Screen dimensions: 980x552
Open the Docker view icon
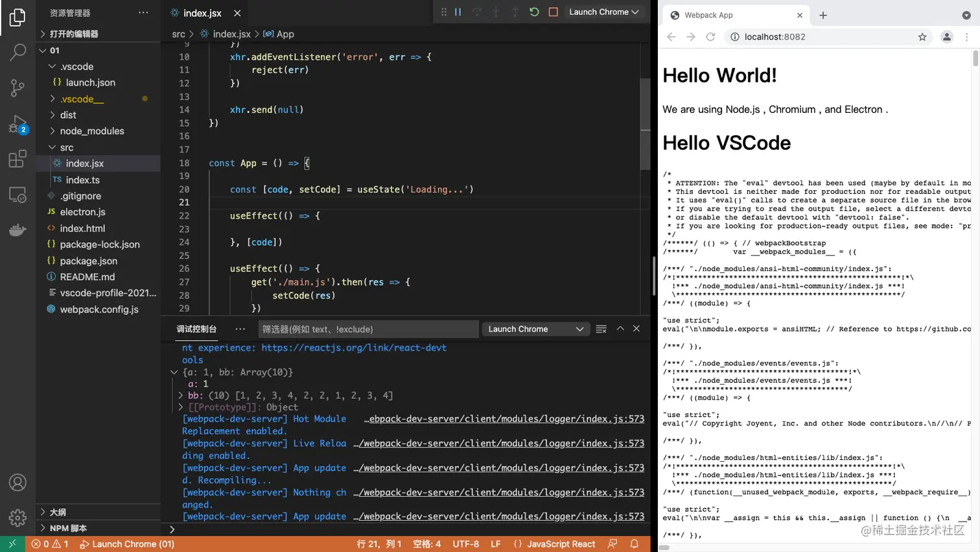pyautogui.click(x=17, y=230)
